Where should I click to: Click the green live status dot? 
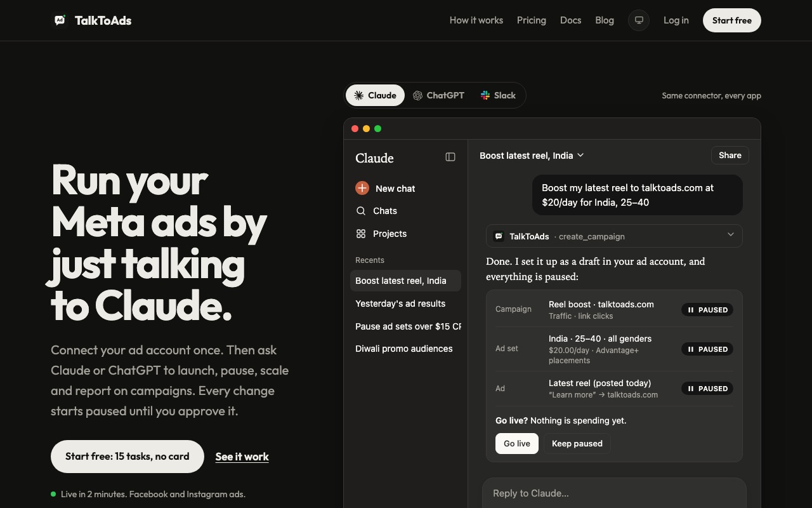[x=53, y=494]
